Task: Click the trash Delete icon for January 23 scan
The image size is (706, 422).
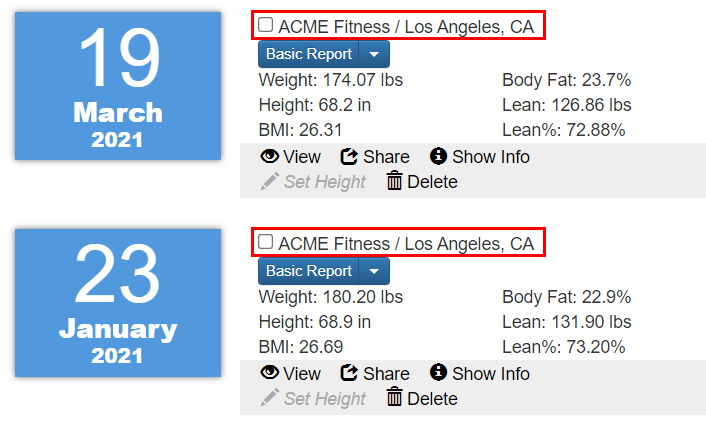Action: [x=394, y=397]
